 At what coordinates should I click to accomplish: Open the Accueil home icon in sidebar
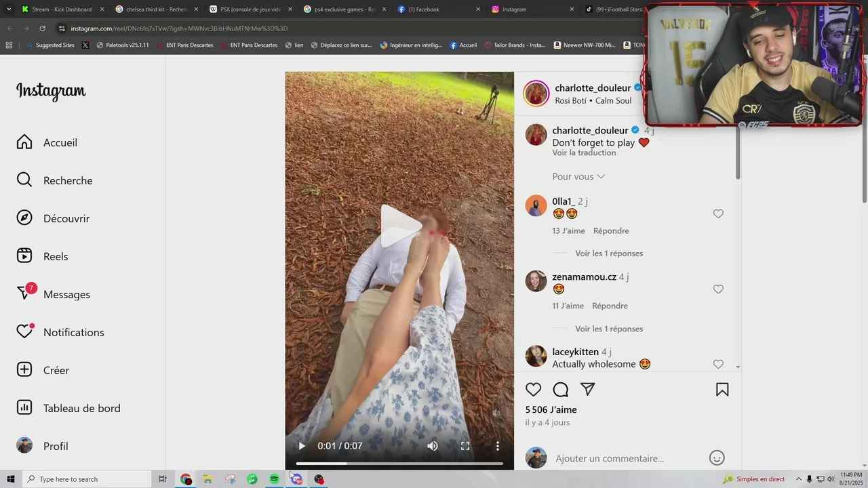pos(24,142)
